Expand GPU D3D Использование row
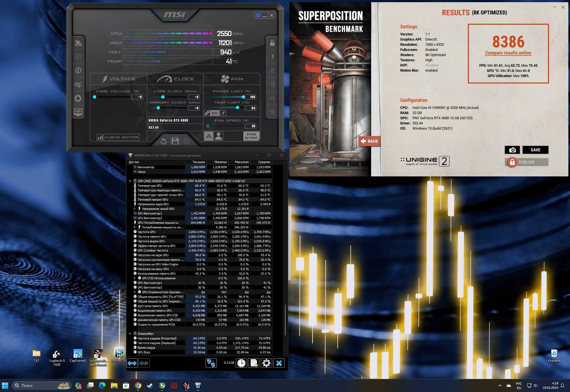 (x=135, y=278)
